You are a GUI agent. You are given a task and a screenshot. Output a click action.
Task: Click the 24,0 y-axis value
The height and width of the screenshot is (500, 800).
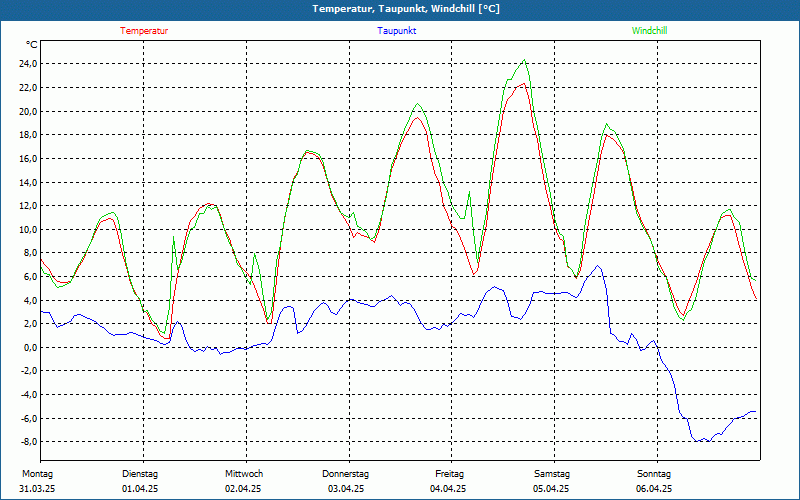(27, 64)
